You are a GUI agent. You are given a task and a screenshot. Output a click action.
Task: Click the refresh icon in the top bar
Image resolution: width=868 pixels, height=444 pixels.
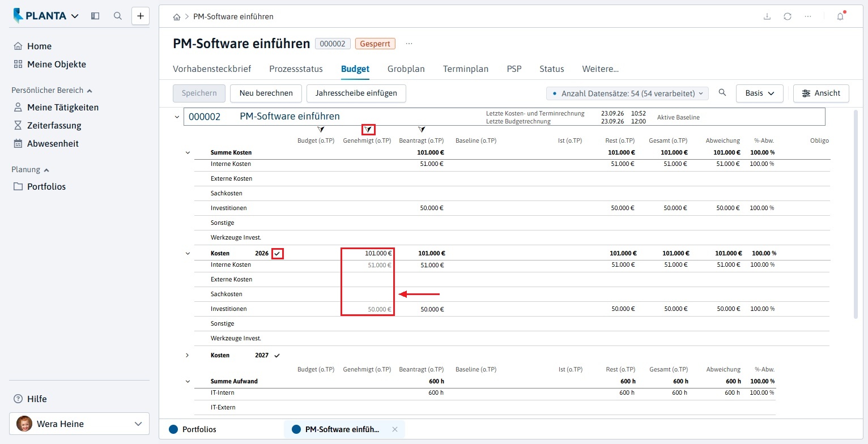tap(788, 16)
